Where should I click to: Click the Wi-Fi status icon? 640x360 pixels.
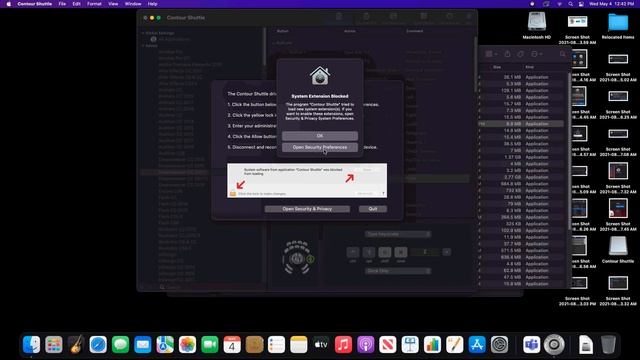(x=559, y=4)
